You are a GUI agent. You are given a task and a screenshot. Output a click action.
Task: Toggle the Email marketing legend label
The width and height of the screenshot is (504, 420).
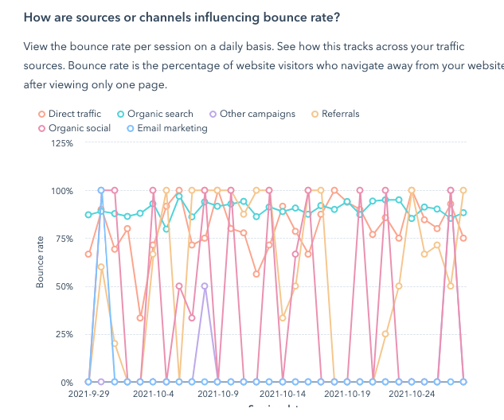172,128
